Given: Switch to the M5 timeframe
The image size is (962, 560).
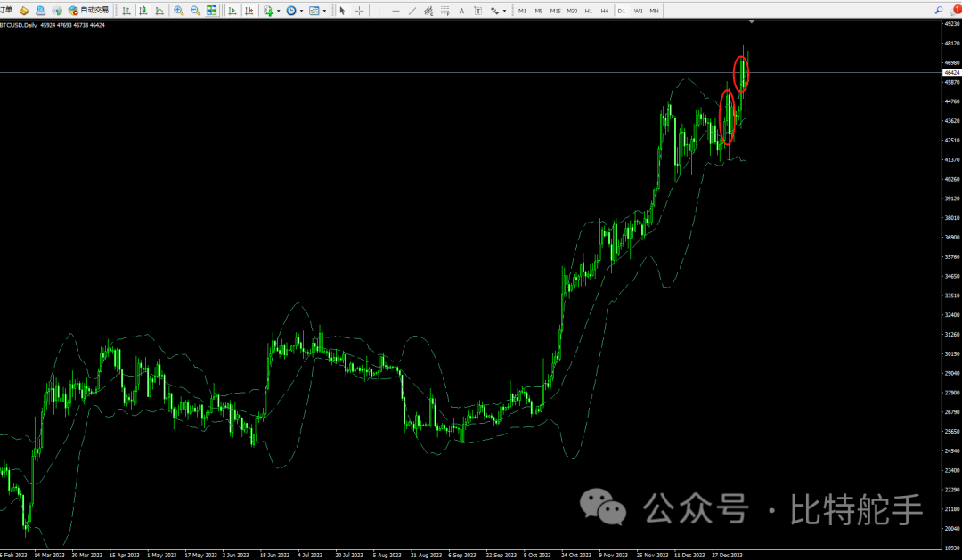Looking at the screenshot, I should [539, 11].
